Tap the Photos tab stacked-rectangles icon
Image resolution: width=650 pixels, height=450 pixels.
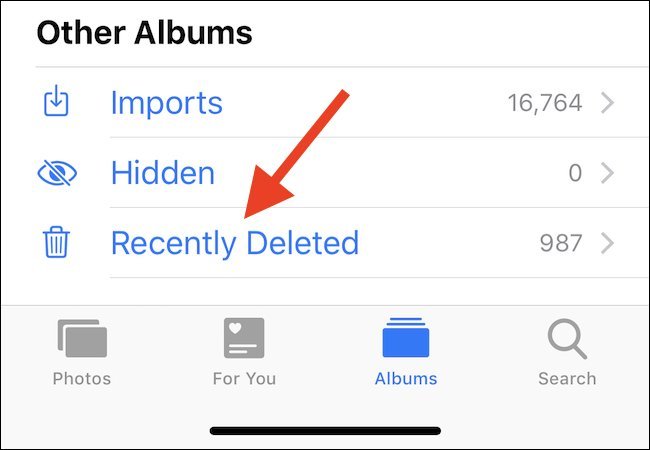pyautogui.click(x=82, y=338)
